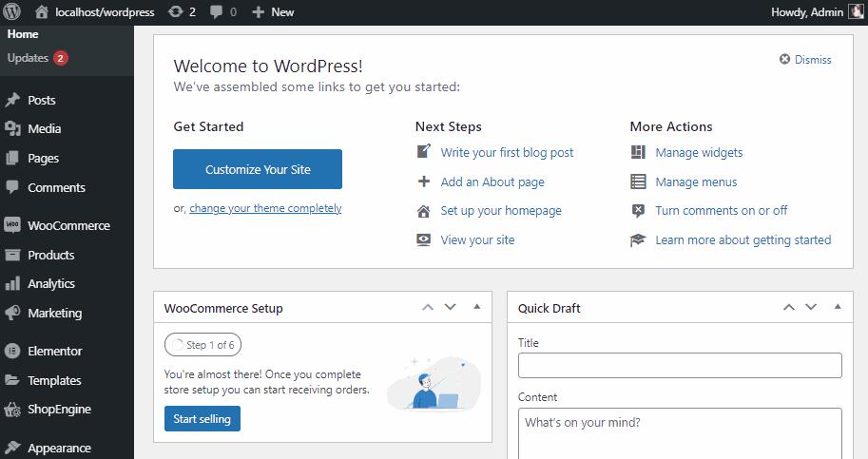Open Turn comments on or off link
868x459 pixels.
coord(722,211)
